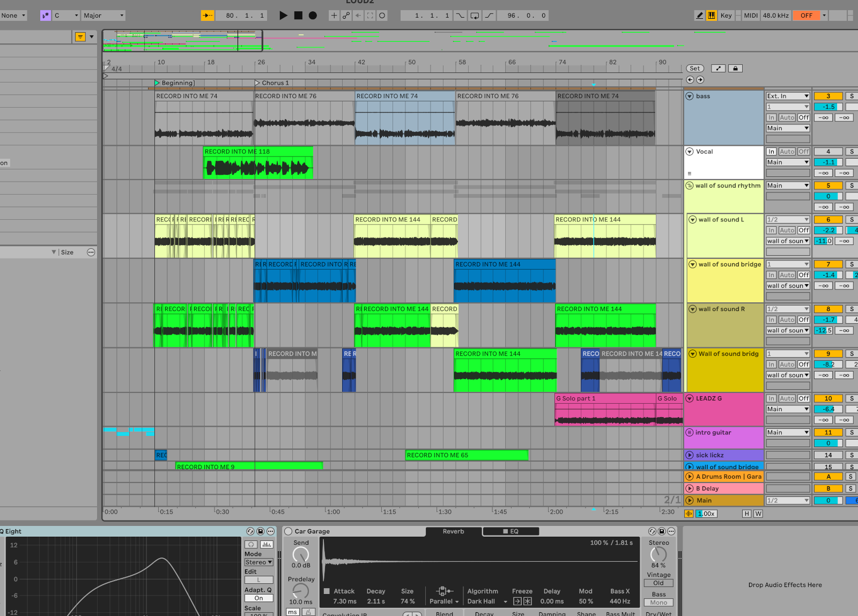Click the Vintage Old button

[659, 583]
